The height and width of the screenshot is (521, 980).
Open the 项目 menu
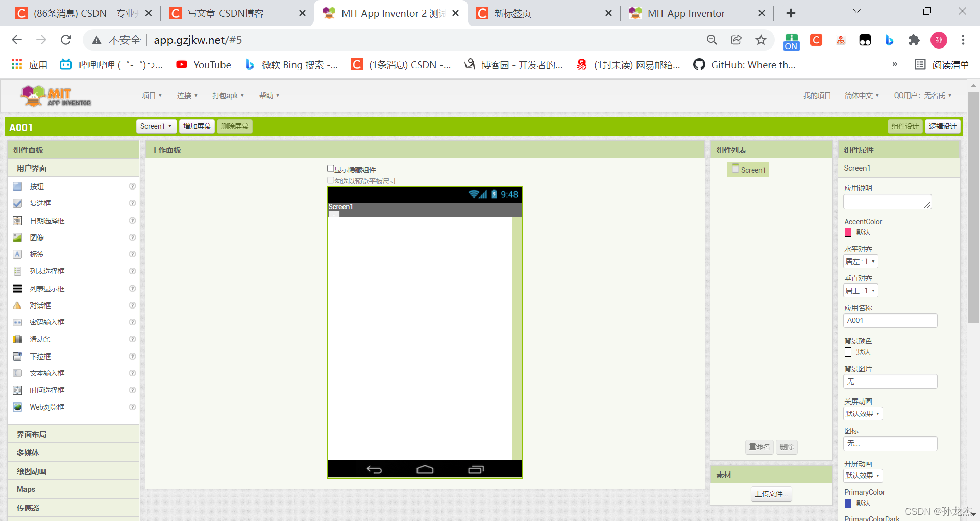(152, 96)
